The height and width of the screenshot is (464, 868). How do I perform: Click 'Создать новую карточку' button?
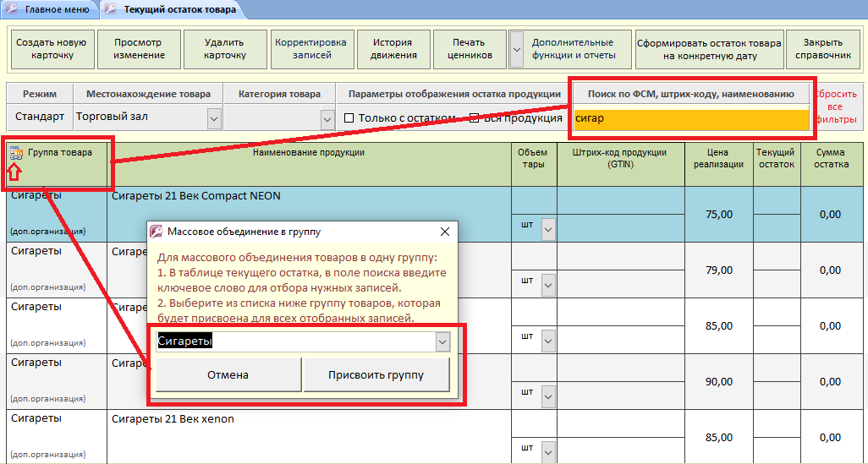[51, 49]
